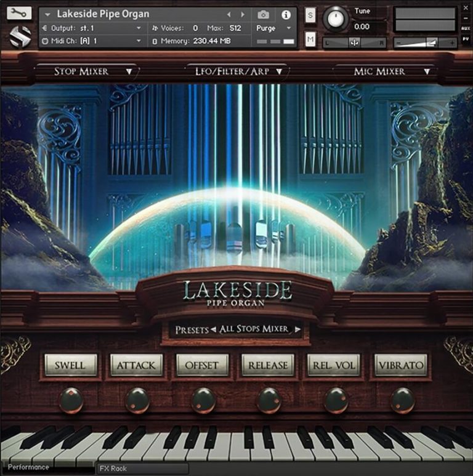The width and height of the screenshot is (473, 476).
Task: Click the Tune knob
Action: click(x=335, y=19)
